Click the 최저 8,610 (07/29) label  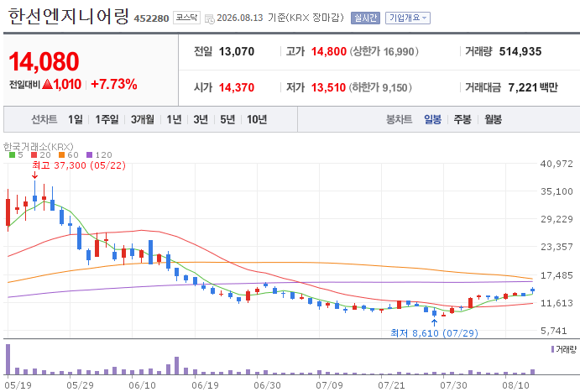pyautogui.click(x=434, y=333)
